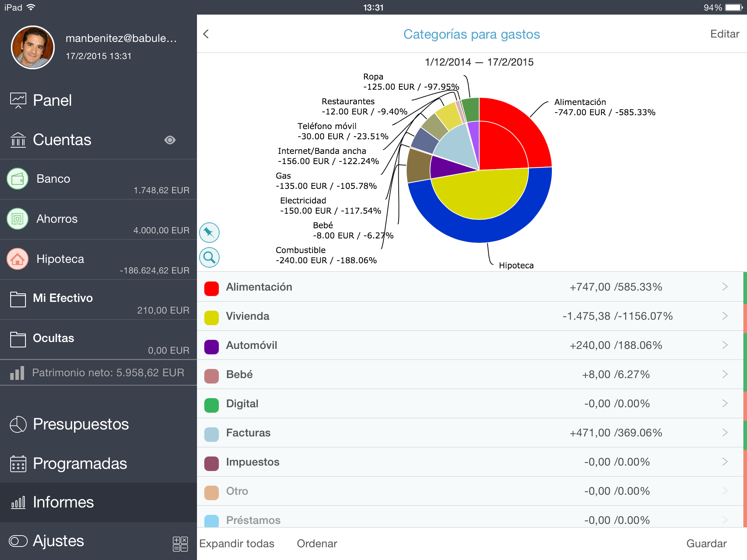The width and height of the screenshot is (747, 560).
Task: Expand the Préstamos row chevron
Action: (x=725, y=520)
